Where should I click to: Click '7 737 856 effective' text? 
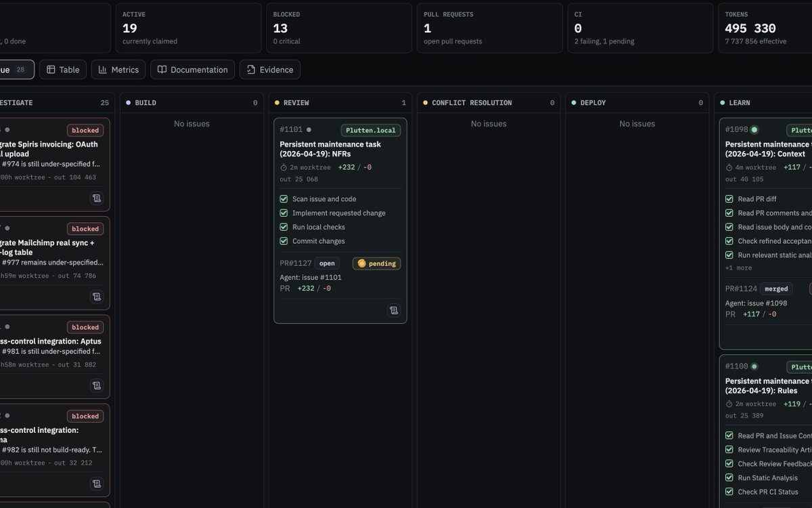coord(755,41)
